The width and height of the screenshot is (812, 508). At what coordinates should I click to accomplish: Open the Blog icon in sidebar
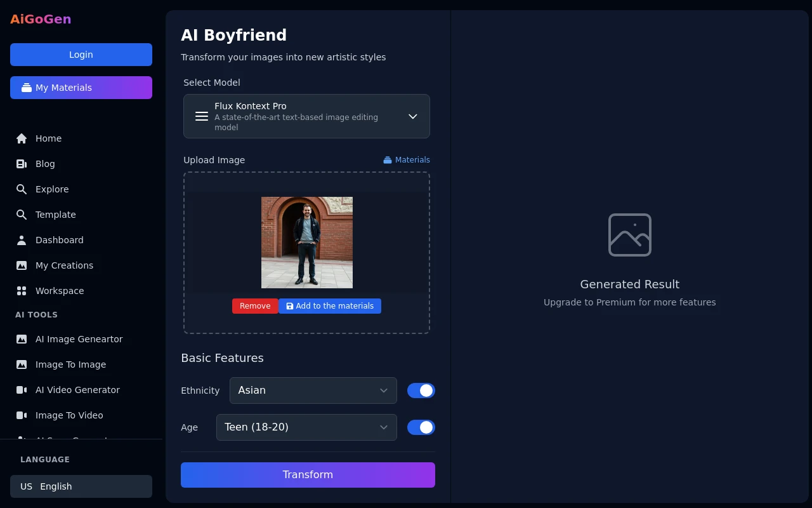tap(22, 164)
